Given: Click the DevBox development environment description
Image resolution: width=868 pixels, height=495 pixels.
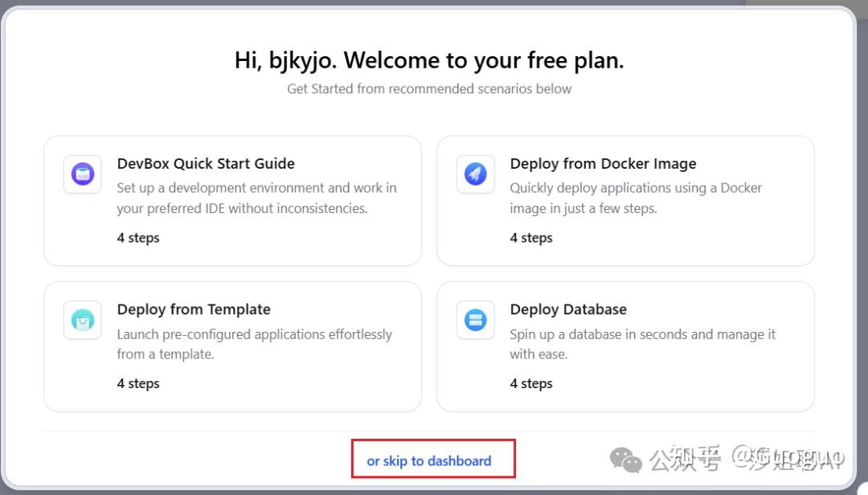Looking at the screenshot, I should [256, 198].
